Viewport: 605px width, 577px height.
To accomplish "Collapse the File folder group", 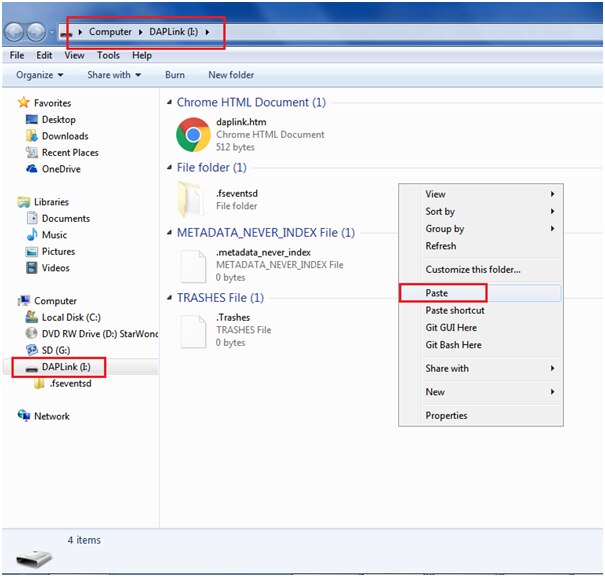I will coord(169,168).
